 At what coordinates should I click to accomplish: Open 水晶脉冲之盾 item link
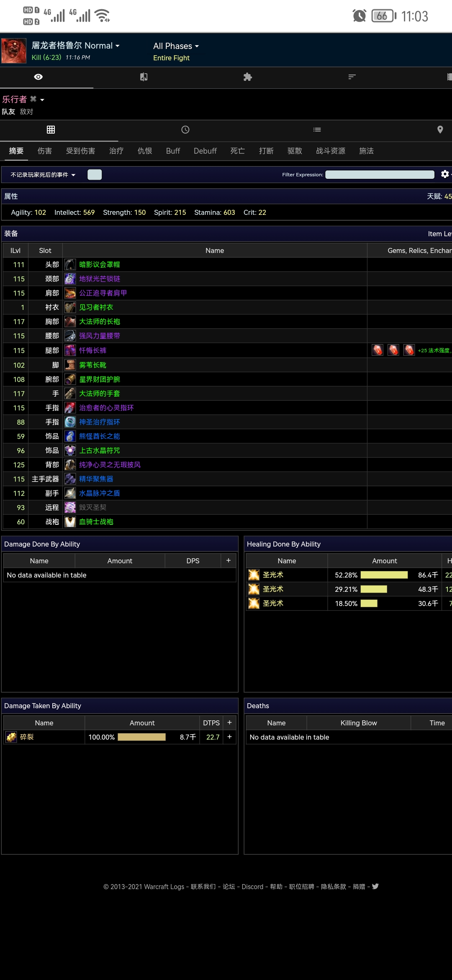coord(100,493)
